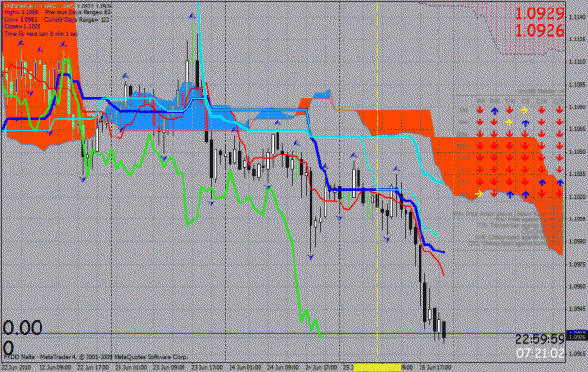Click the 23 Jun 17:00 time axis label
This screenshot has width=588, height=372.
pos(207,367)
